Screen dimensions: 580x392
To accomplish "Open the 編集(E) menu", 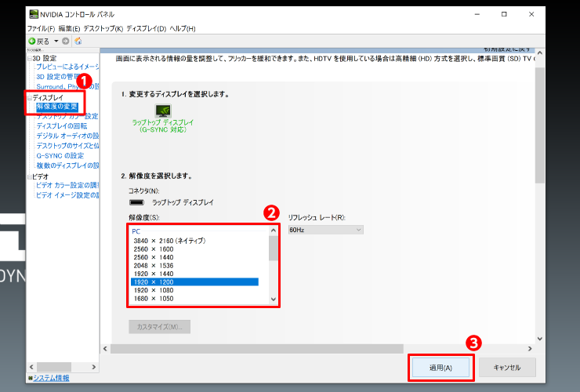I will [69, 28].
